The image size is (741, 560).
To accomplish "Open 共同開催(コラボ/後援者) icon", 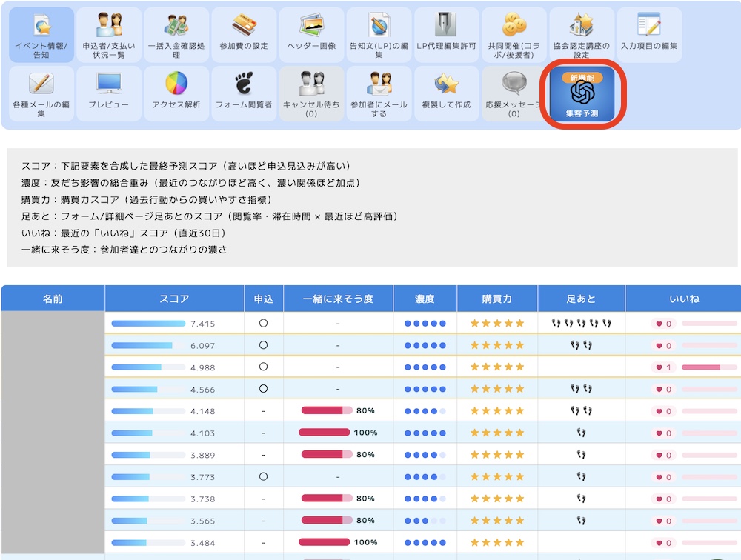I will 514,35.
